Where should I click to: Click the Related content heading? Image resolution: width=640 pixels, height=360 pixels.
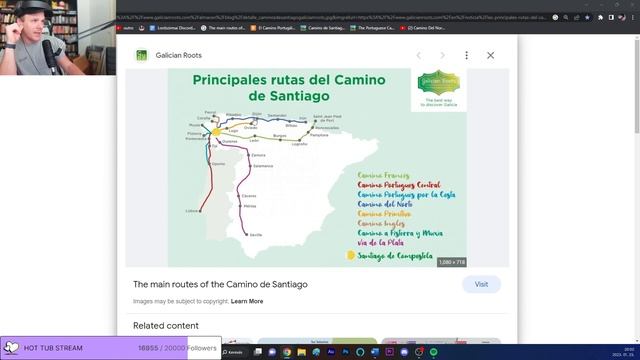tap(166, 326)
